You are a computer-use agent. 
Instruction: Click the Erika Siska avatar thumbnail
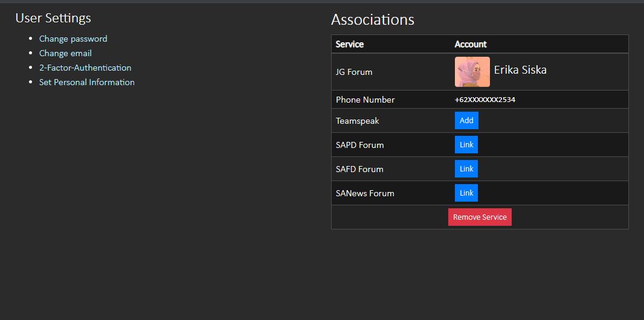point(472,72)
